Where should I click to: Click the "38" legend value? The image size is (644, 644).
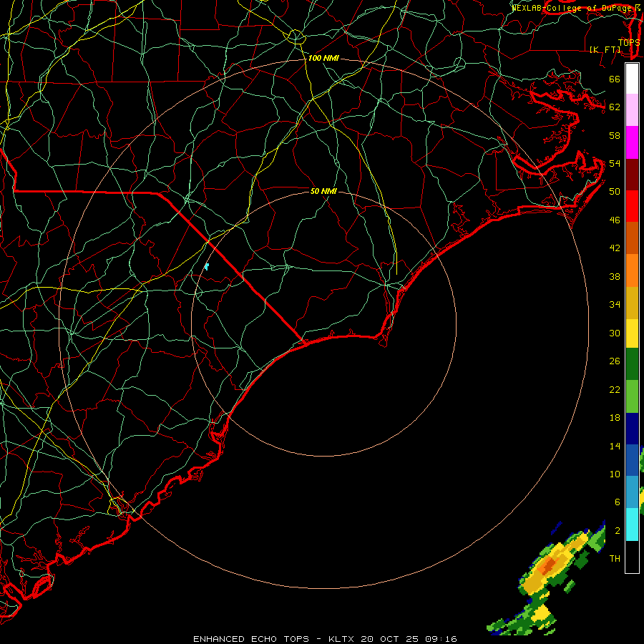coord(615,277)
